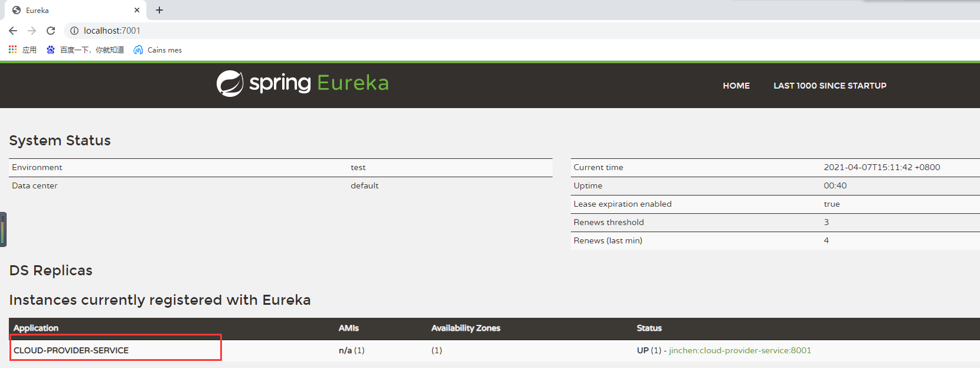Click the uptime value 00:40
This screenshot has width=980, height=368.
click(x=835, y=185)
